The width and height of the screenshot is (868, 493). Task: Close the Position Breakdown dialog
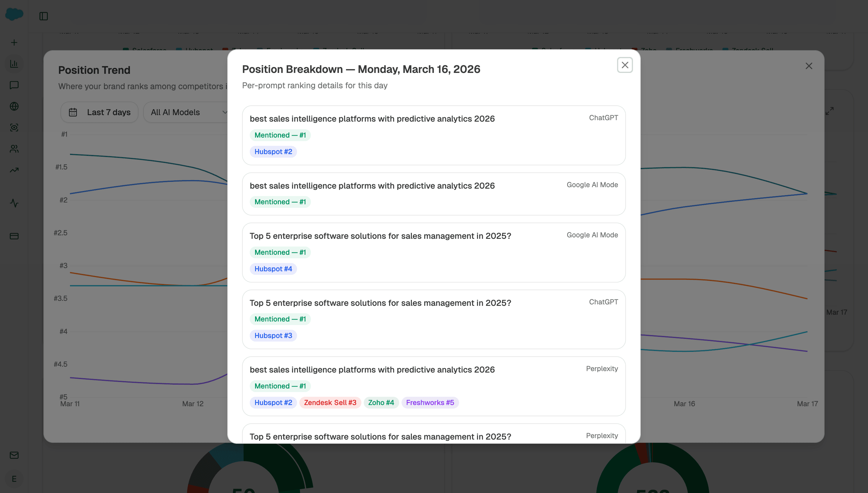625,65
